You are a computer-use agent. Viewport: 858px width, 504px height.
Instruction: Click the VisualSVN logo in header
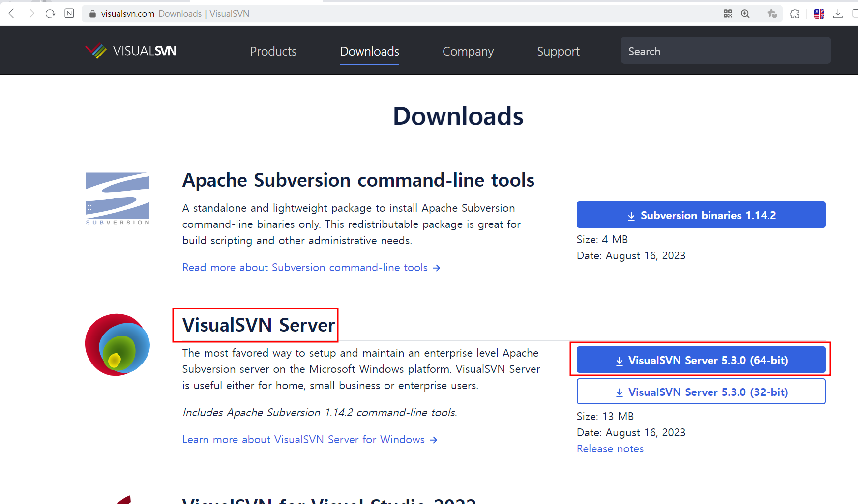pyautogui.click(x=131, y=51)
